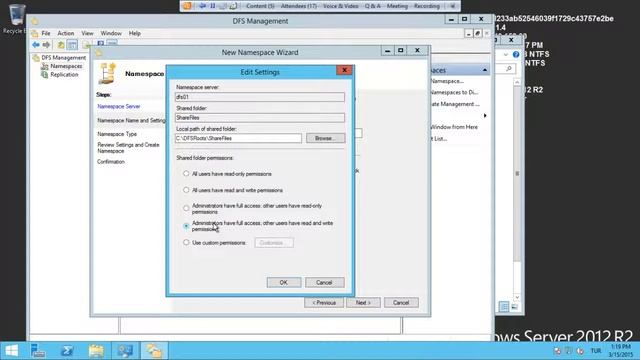Click the network tray icon
Viewport: 640px width, 360px height.
pos(569,351)
